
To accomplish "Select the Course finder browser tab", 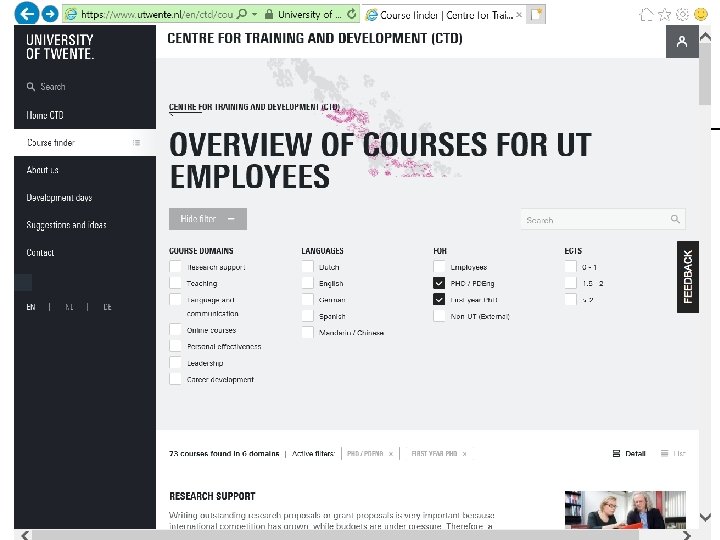I will pyautogui.click(x=445, y=15).
